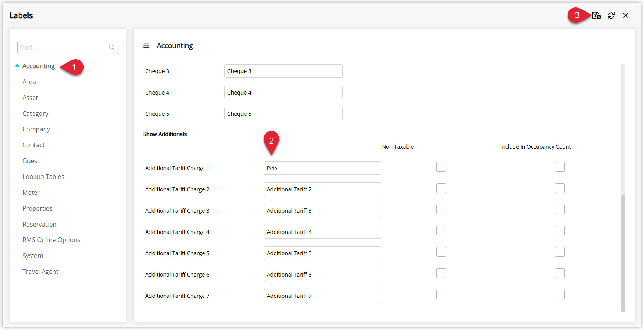Open the Company labels section
Viewport: 644px width, 330px height.
coord(36,129)
